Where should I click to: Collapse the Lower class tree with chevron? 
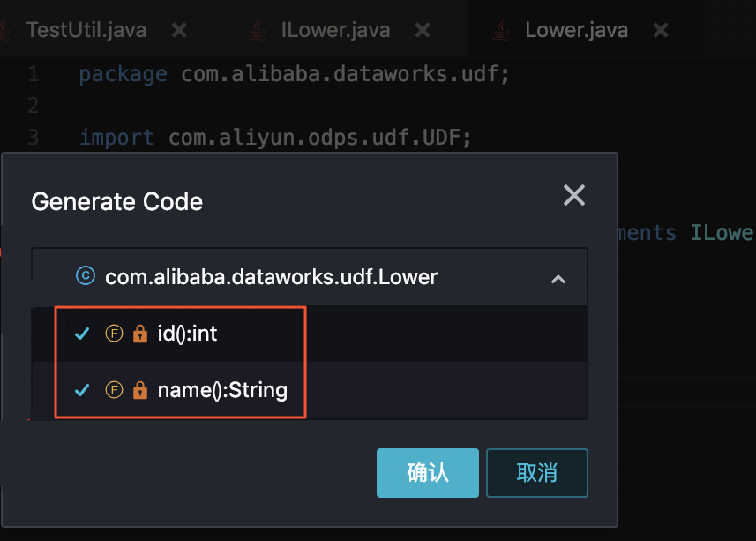558,279
